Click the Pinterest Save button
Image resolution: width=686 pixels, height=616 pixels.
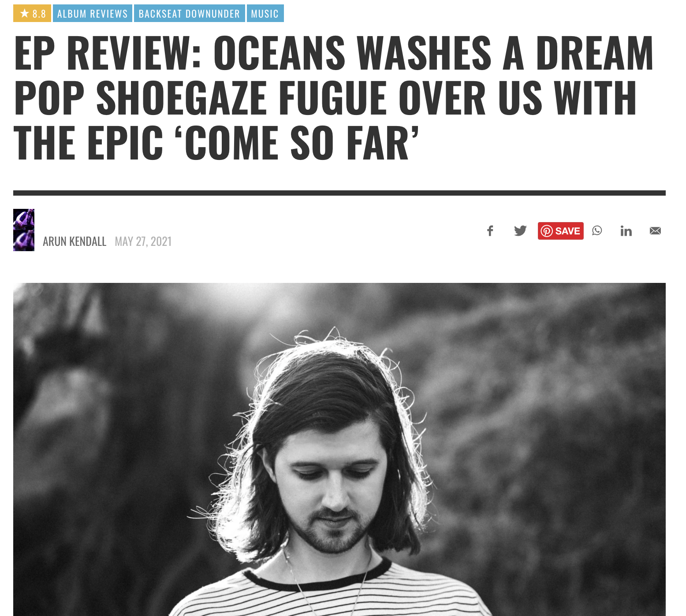click(x=560, y=231)
